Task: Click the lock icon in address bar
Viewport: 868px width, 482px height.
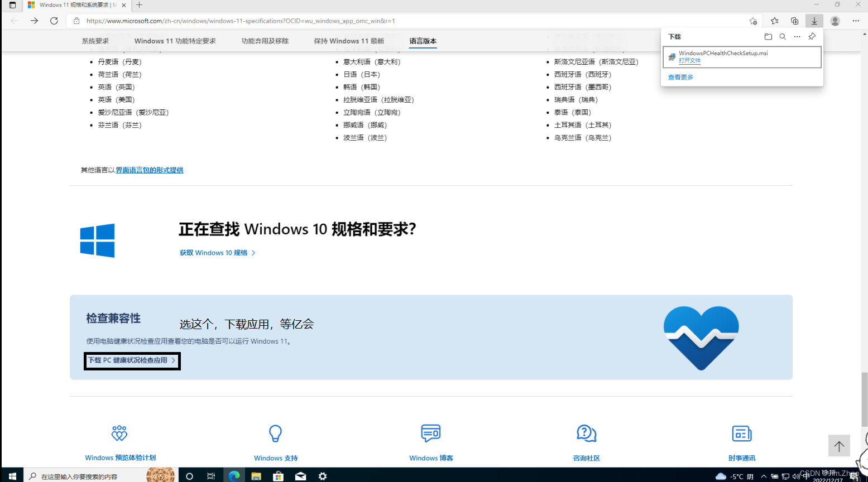Action: coord(77,21)
